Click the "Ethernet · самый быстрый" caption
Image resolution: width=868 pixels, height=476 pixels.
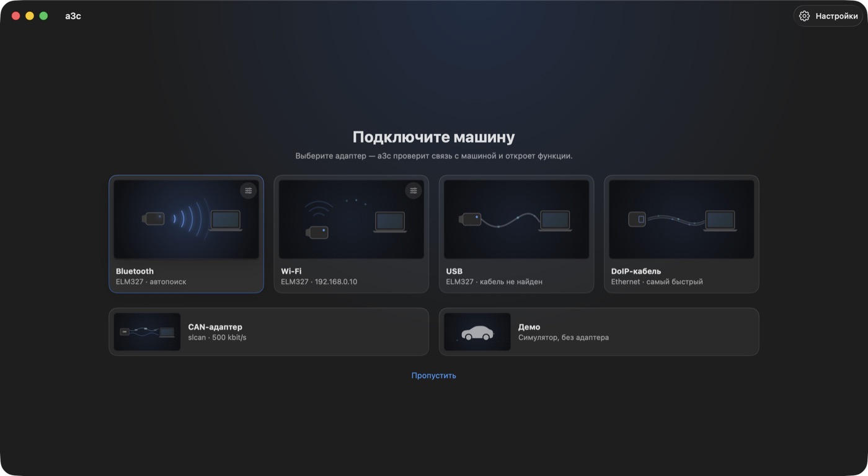[657, 282]
